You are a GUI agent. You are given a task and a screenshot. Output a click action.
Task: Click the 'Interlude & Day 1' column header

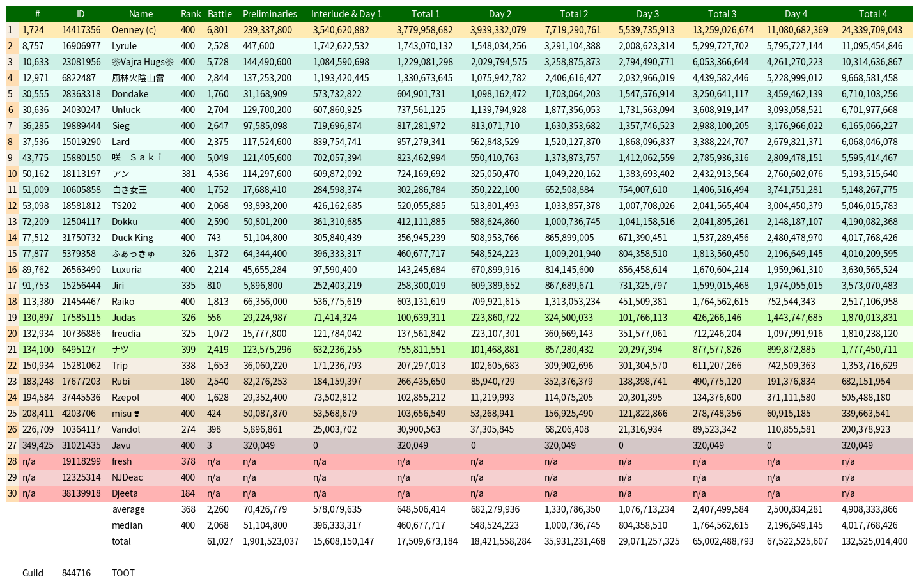click(x=346, y=14)
